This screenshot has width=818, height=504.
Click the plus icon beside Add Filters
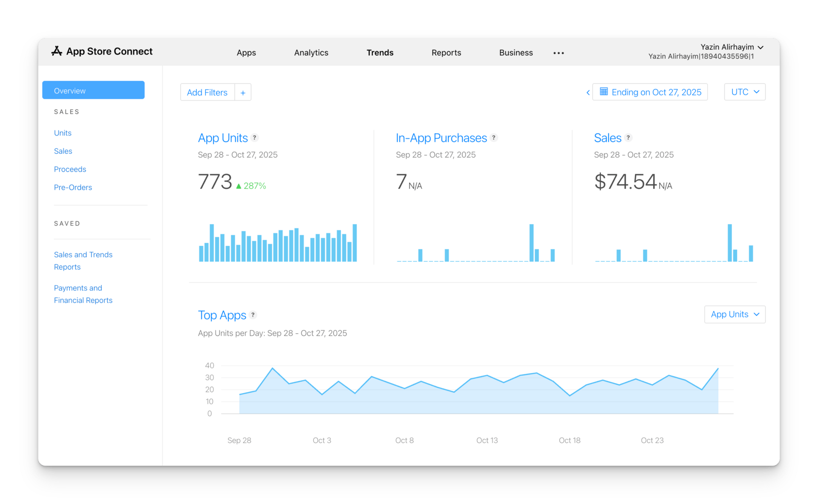pos(243,92)
